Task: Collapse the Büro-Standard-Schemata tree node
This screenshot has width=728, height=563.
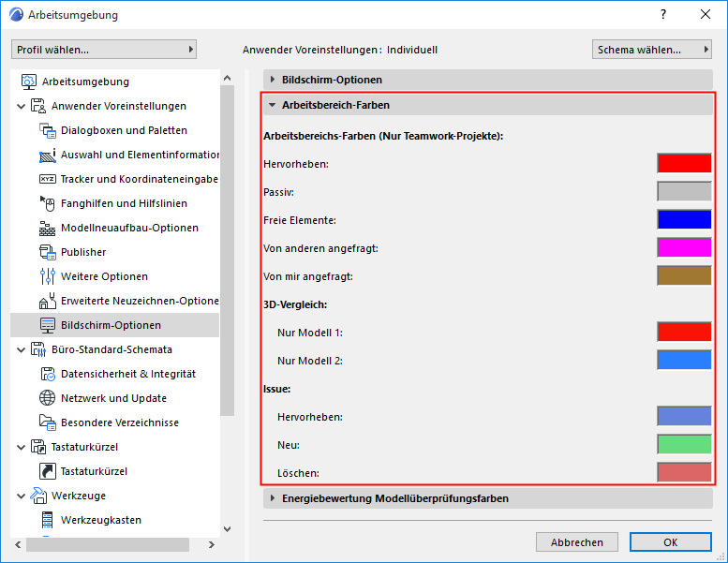Action: coord(21,350)
